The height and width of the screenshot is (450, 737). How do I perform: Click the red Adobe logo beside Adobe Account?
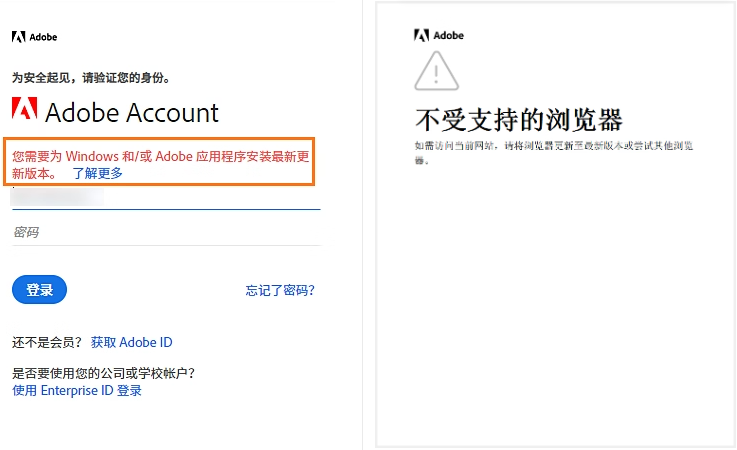pyautogui.click(x=25, y=110)
